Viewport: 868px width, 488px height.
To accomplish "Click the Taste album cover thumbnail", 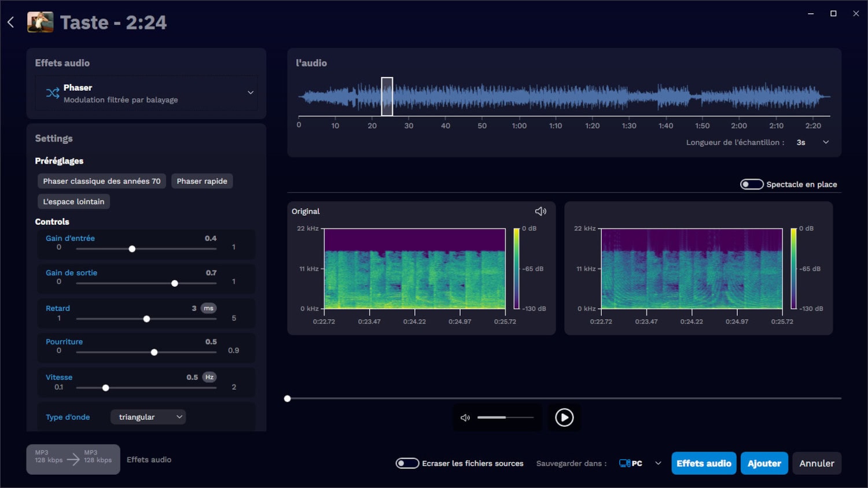I will tap(40, 22).
